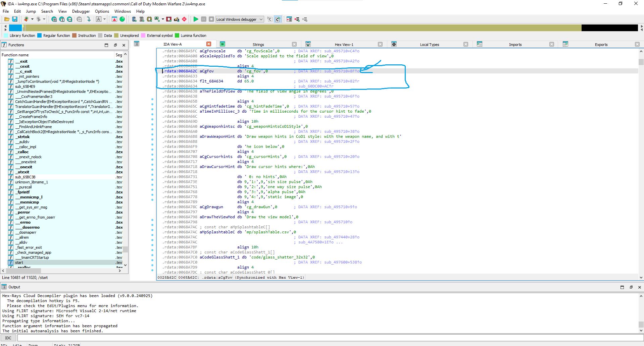Click the grayed list-with-plus toolbar icon
The width and height of the screenshot is (644, 346).
(x=305, y=19)
